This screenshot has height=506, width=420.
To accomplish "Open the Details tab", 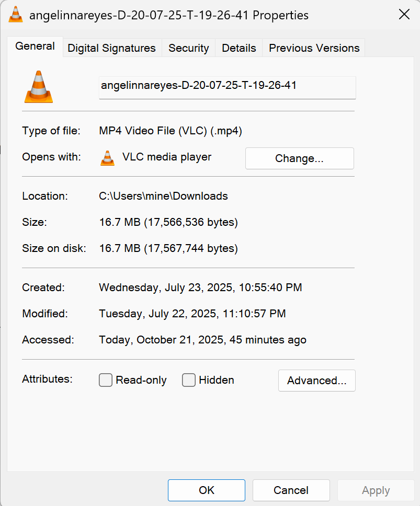I will coord(239,48).
